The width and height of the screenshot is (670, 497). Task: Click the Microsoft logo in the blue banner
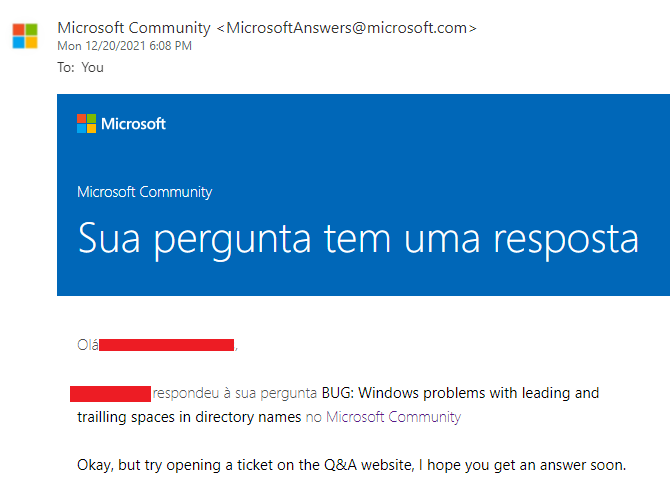(x=86, y=124)
